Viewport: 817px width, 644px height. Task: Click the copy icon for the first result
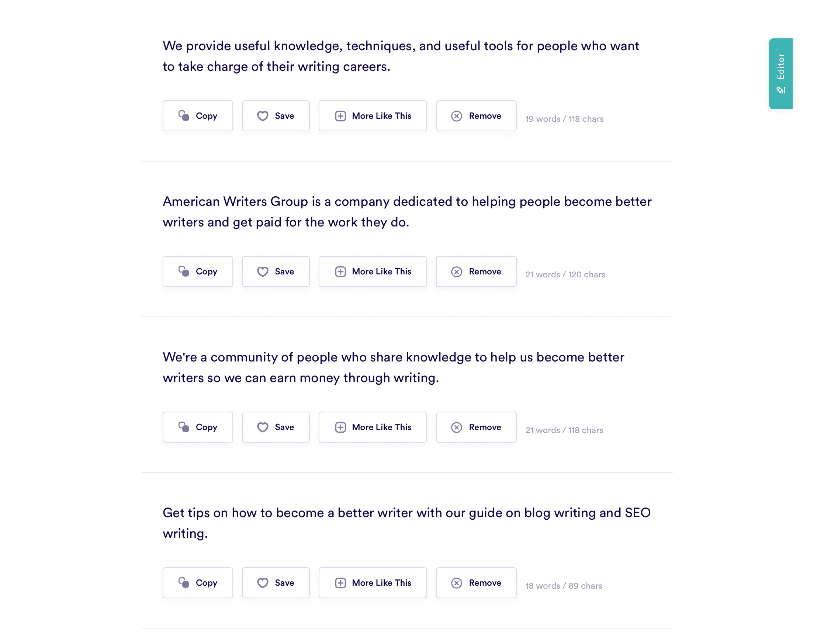184,116
